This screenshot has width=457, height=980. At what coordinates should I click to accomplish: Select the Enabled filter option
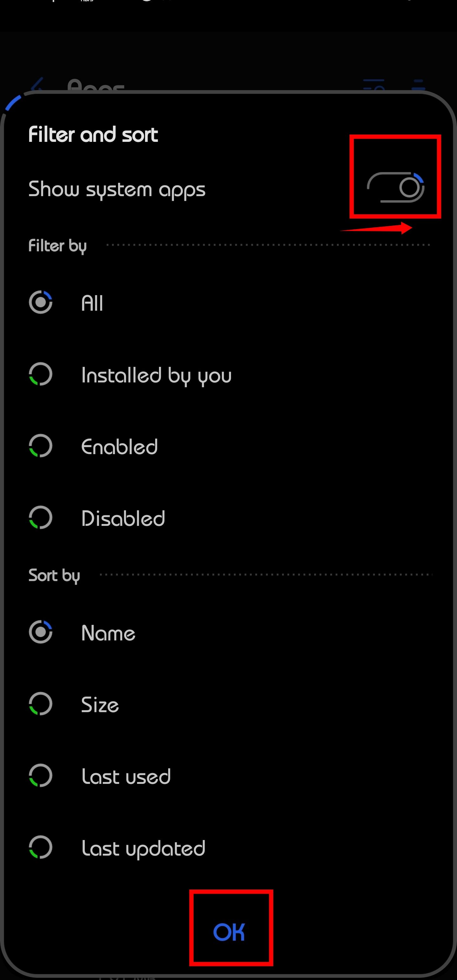[x=41, y=446]
